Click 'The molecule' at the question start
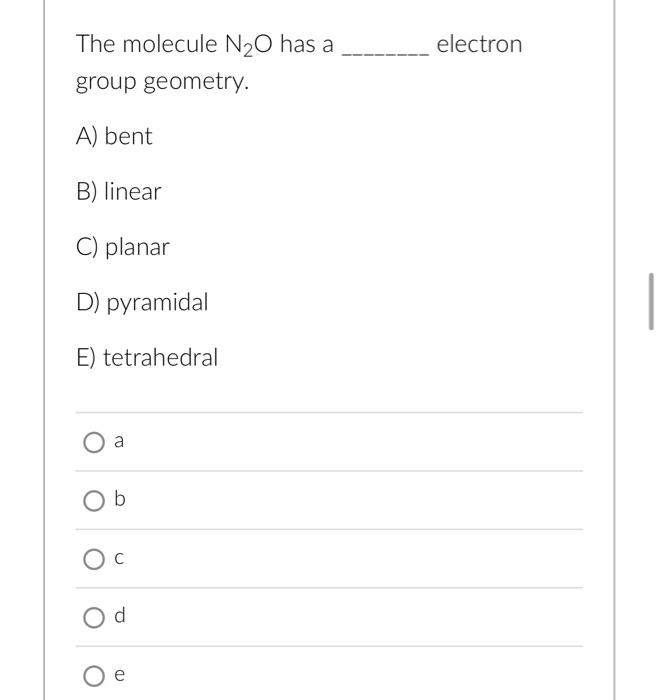Screen dimensions: 659x700 click(x=147, y=44)
